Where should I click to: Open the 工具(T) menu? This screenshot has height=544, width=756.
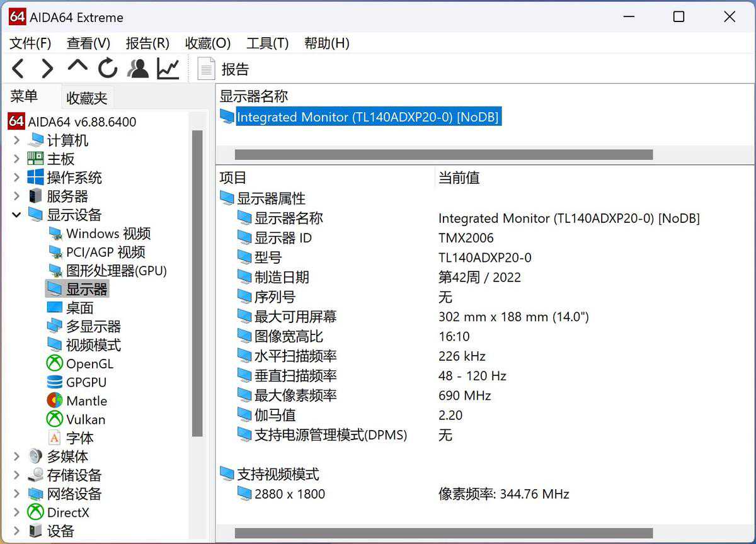267,43
